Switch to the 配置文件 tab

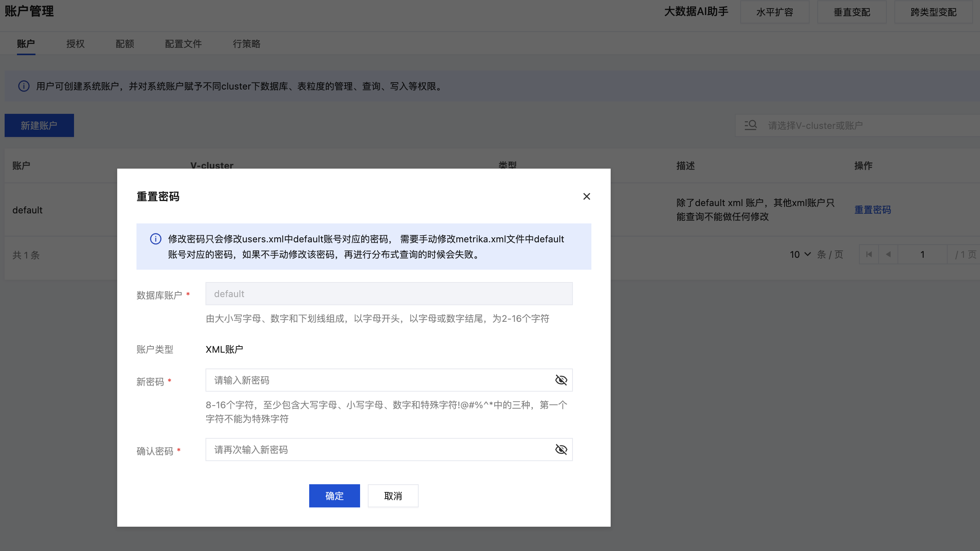click(x=183, y=44)
